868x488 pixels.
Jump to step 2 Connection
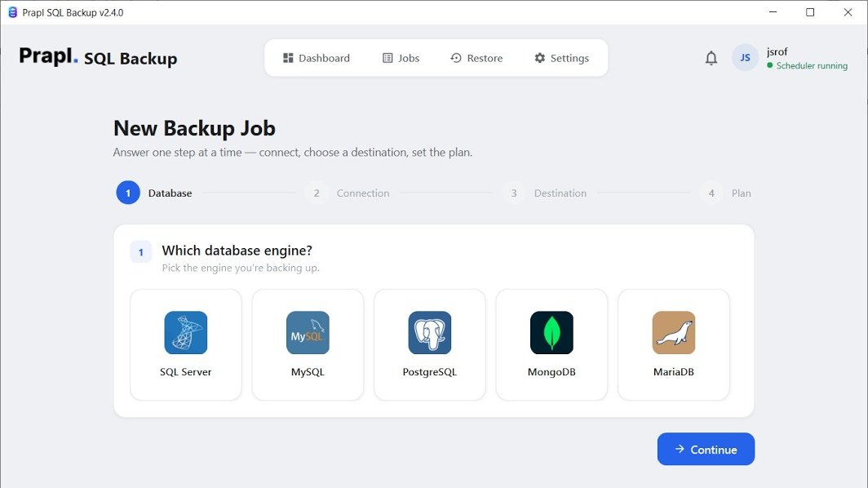(347, 193)
